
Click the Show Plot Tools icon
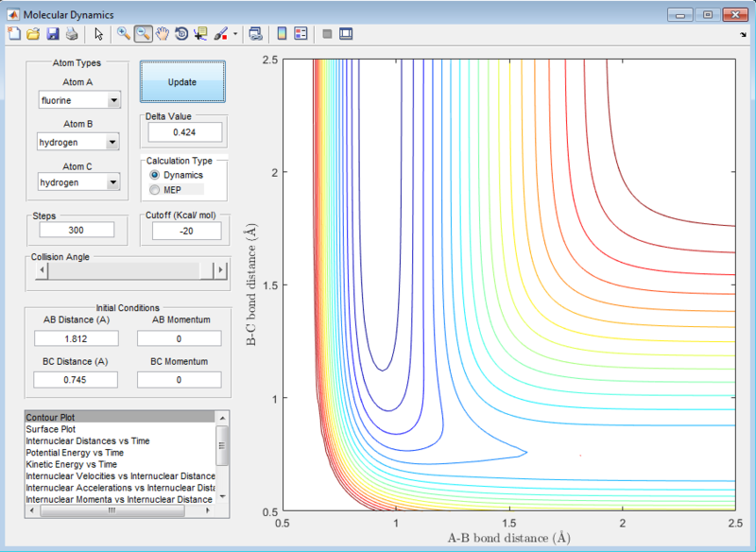[346, 34]
